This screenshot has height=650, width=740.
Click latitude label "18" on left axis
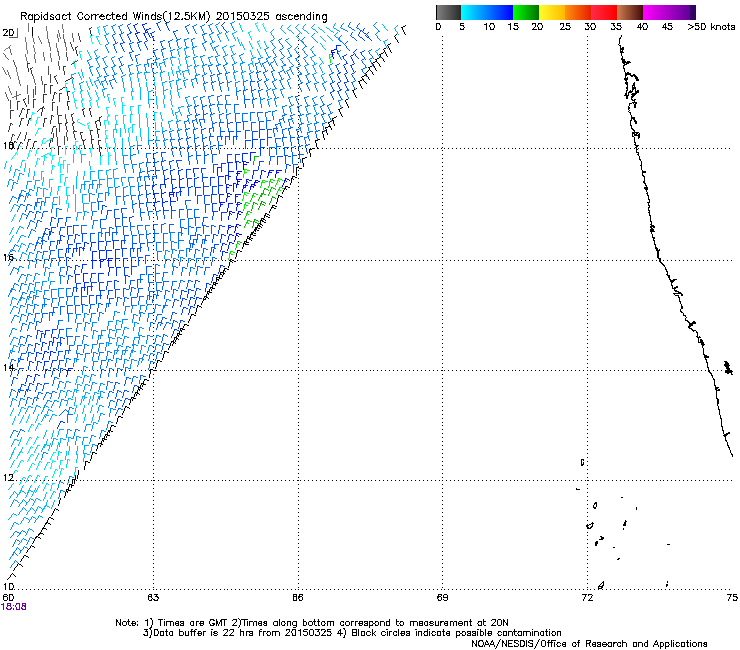8,145
